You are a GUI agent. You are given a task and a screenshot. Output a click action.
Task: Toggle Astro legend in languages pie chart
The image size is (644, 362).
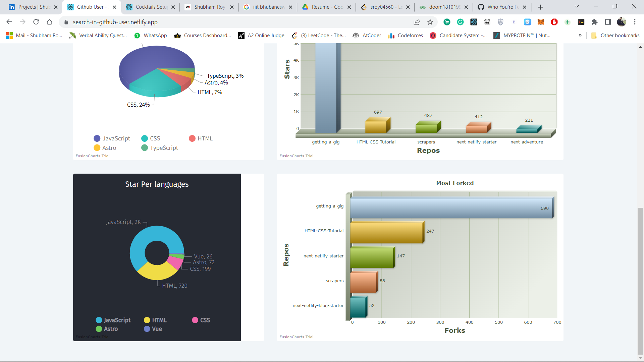click(105, 148)
